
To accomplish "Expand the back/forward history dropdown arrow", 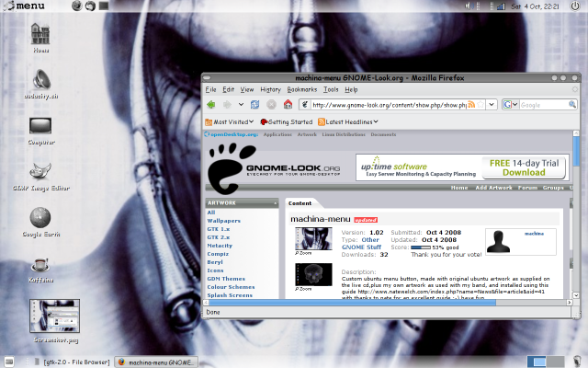I will (x=241, y=104).
